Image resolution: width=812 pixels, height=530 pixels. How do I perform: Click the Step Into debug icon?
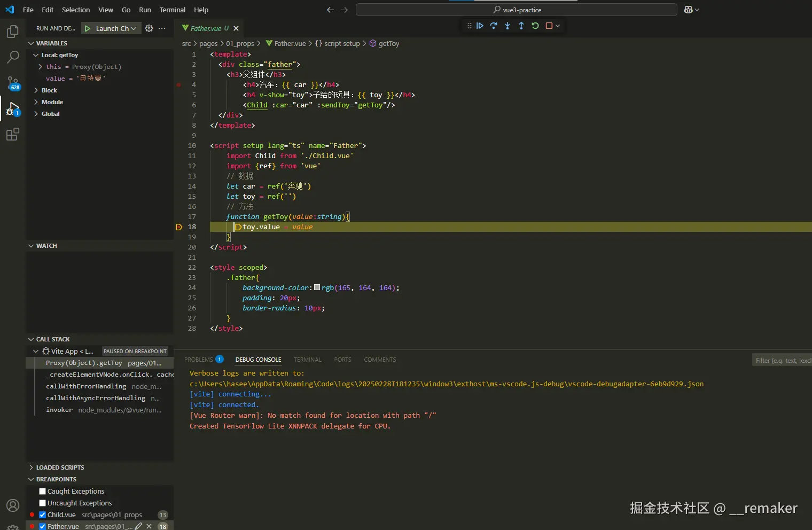coord(507,26)
